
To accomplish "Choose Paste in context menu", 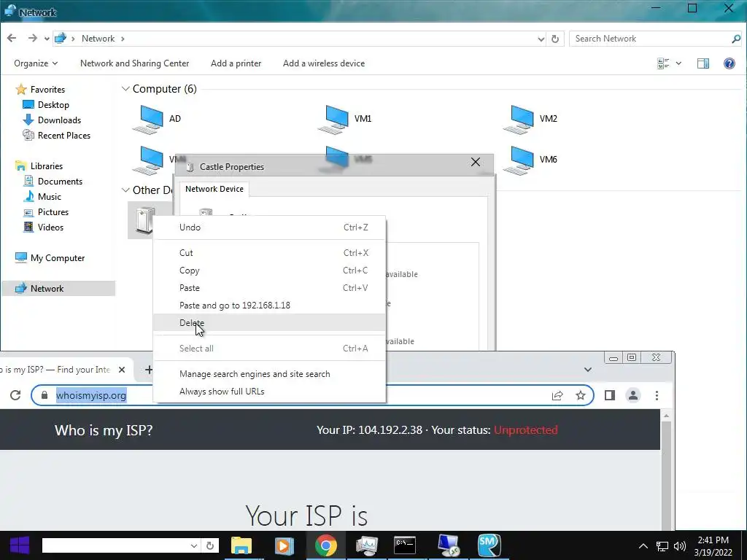I will coord(270,287).
